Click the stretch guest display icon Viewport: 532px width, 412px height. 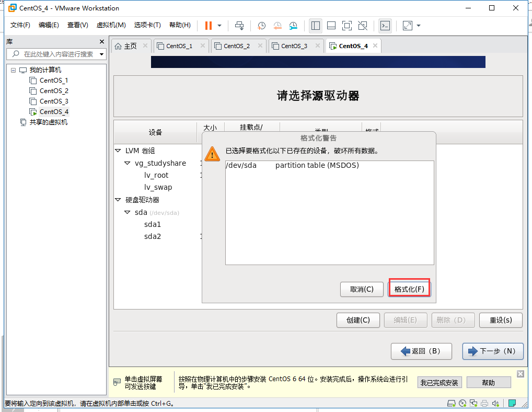point(408,26)
